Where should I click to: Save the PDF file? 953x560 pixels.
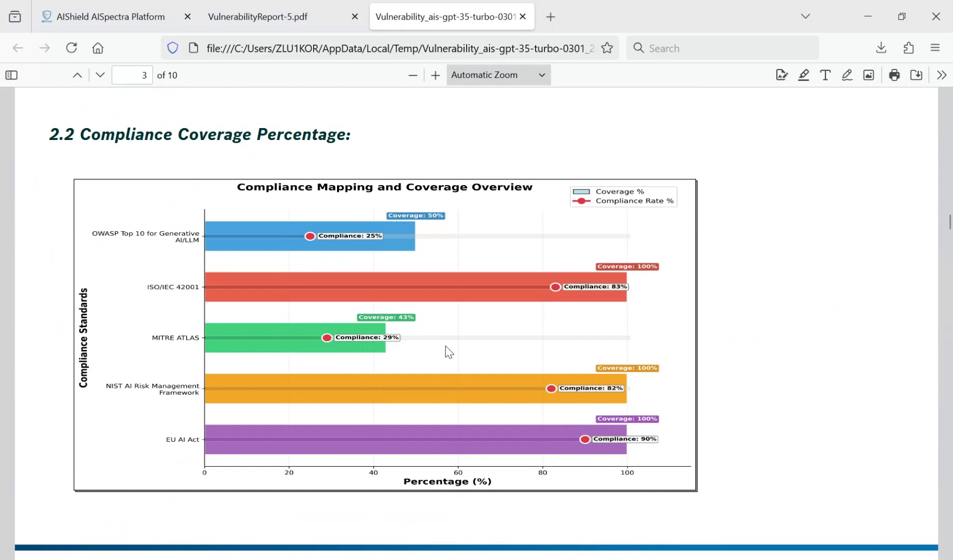click(916, 75)
